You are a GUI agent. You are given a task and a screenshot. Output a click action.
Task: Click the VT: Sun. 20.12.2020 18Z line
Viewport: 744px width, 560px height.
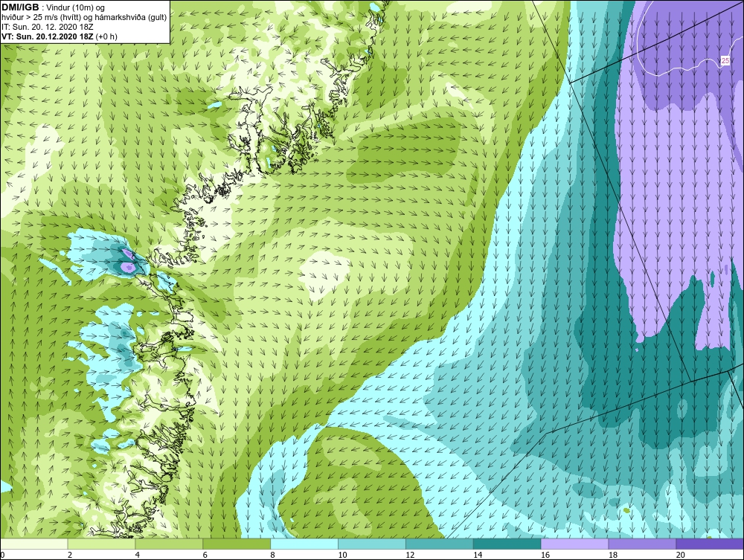(x=60, y=36)
